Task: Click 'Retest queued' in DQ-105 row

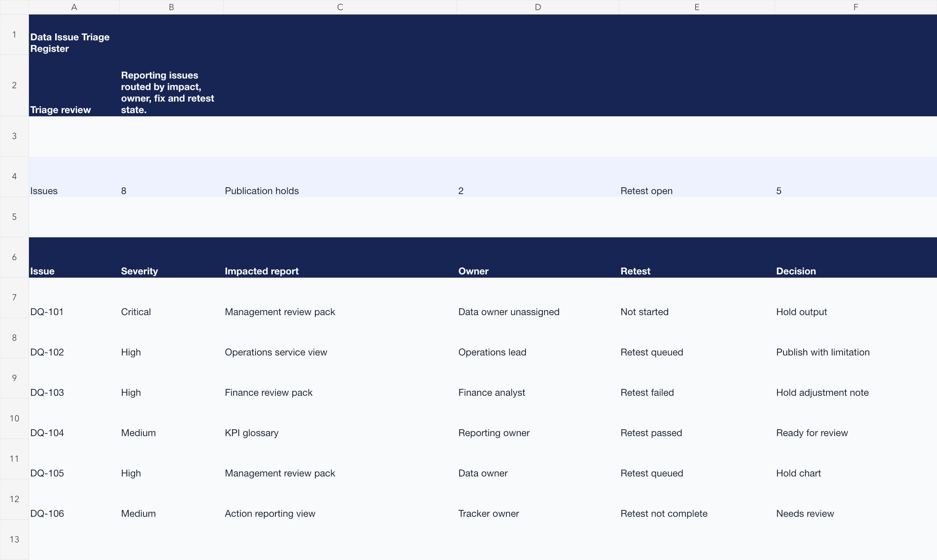Action: (697, 459)
